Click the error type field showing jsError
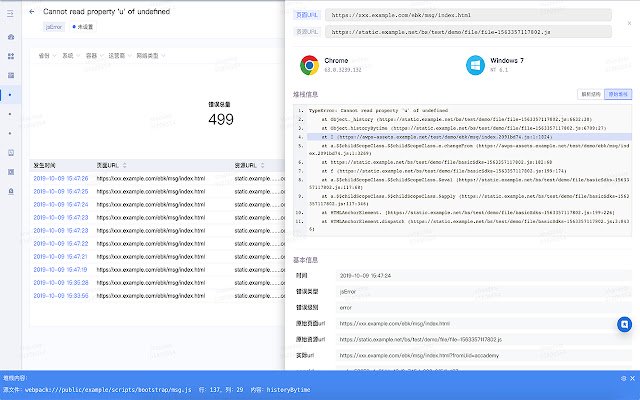640x400 pixels. point(484,292)
